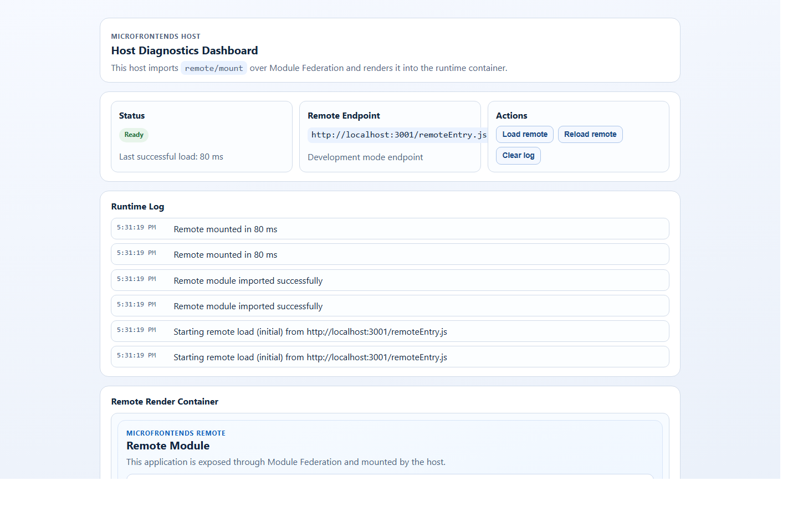Click the 'Last successful load: 80 ms' text
Viewport: 798px width, 532px height.
171,156
